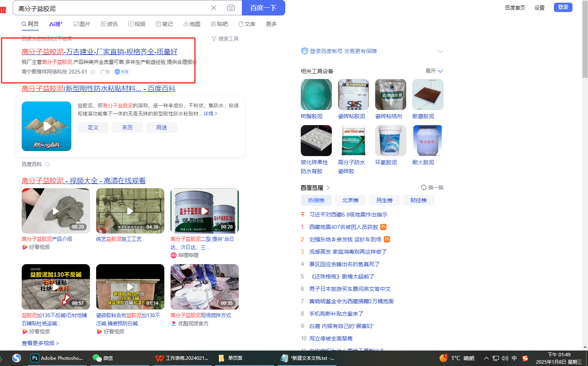Click in the search input field

(112, 8)
